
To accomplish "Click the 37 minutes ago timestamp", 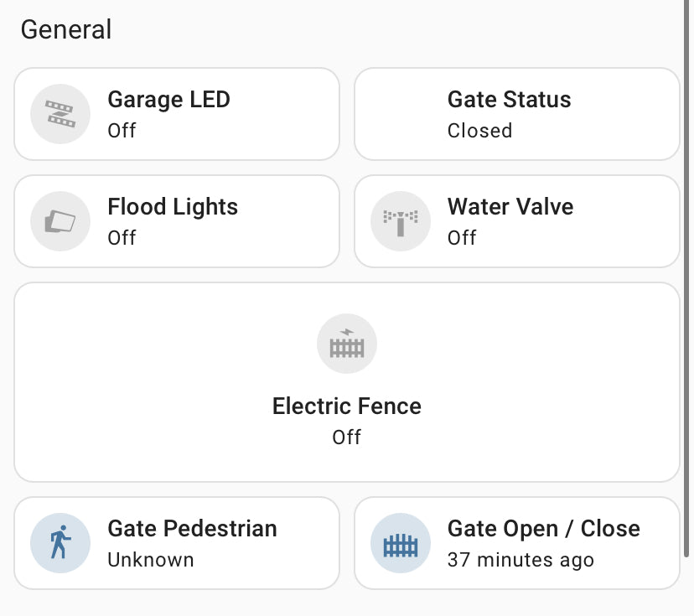I will click(x=520, y=560).
